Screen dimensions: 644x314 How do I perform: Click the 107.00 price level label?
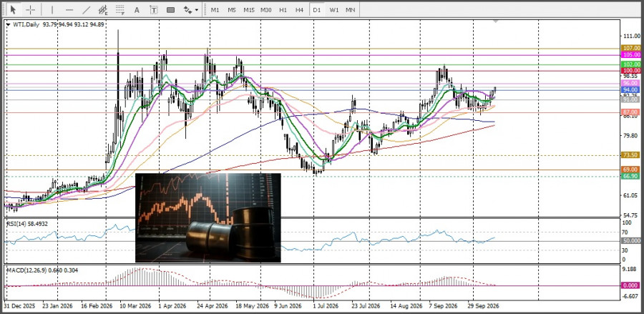[x=630, y=48]
